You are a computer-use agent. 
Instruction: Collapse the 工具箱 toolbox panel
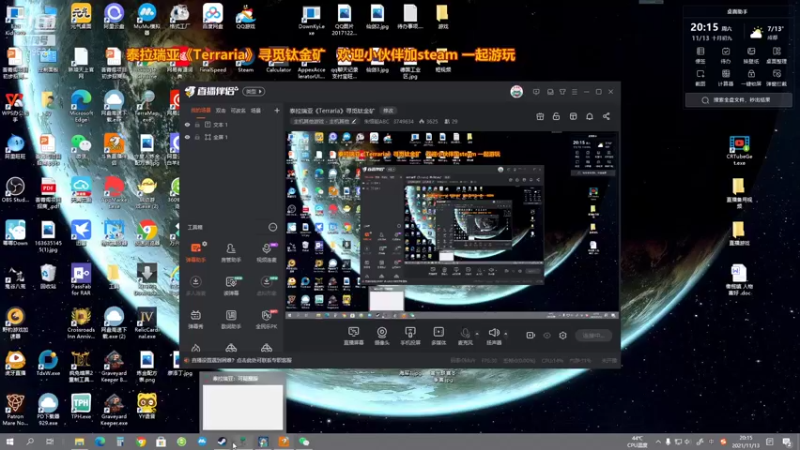click(x=272, y=227)
